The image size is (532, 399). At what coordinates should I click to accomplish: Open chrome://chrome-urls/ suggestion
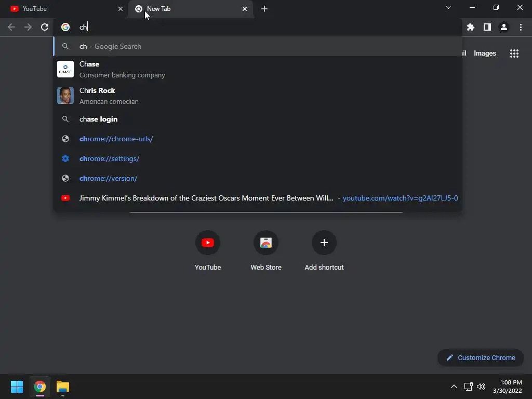(258, 139)
